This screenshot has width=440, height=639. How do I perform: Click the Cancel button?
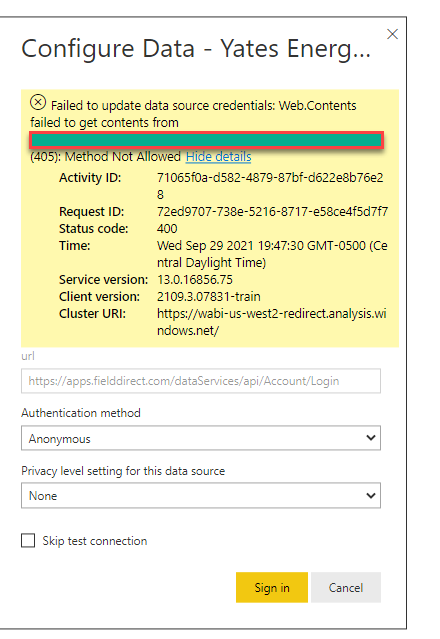pyautogui.click(x=346, y=587)
